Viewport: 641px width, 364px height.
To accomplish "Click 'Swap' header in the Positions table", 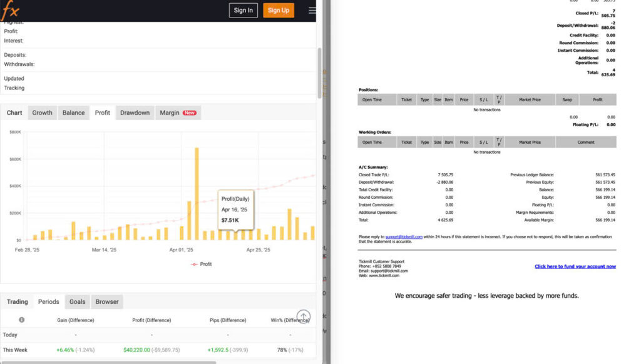I will tap(567, 99).
